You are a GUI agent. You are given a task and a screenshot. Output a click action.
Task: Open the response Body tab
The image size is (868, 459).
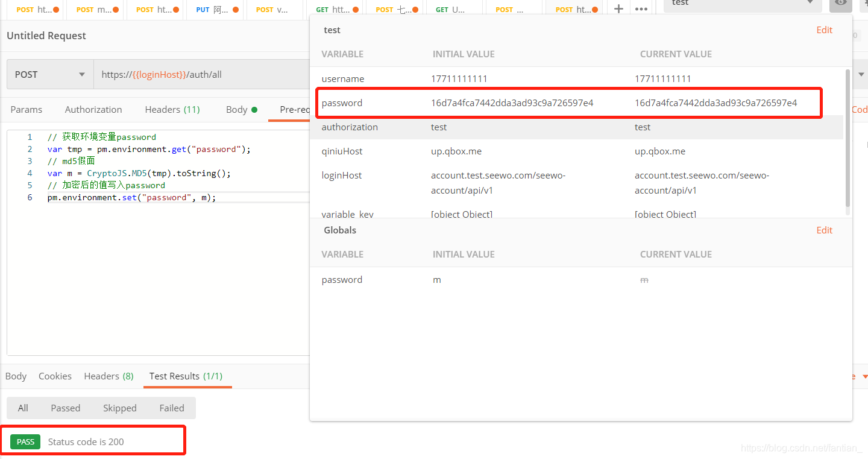pyautogui.click(x=16, y=376)
